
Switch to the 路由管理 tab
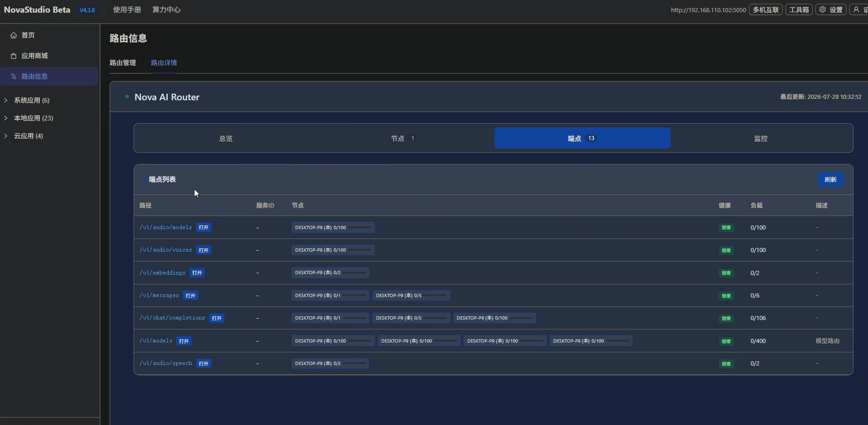point(123,63)
